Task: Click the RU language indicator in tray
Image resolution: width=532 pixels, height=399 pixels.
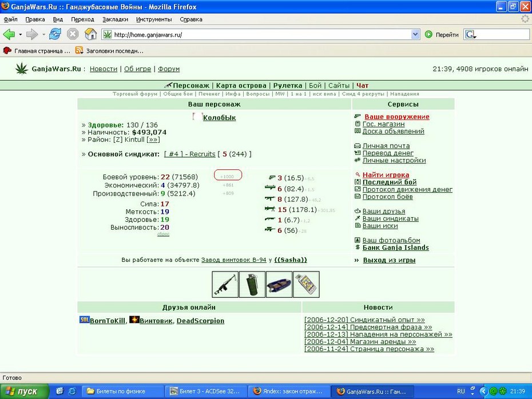Action: coord(460,391)
